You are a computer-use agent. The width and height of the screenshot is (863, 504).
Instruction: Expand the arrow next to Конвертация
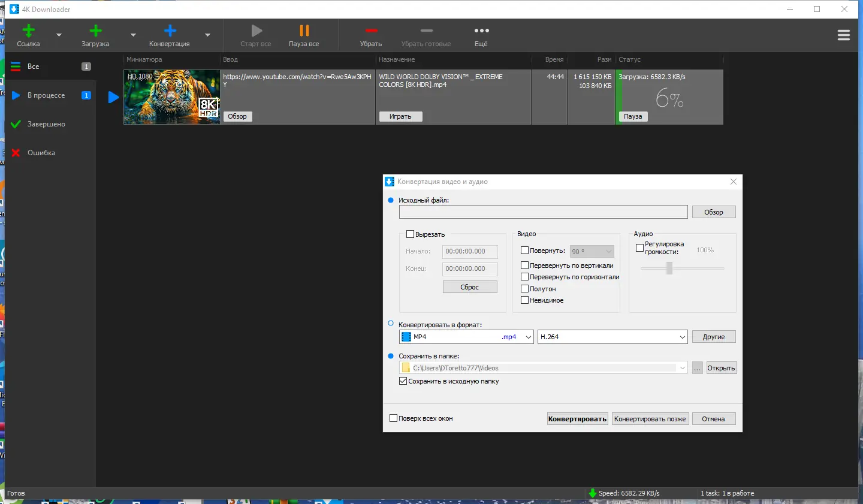click(207, 35)
